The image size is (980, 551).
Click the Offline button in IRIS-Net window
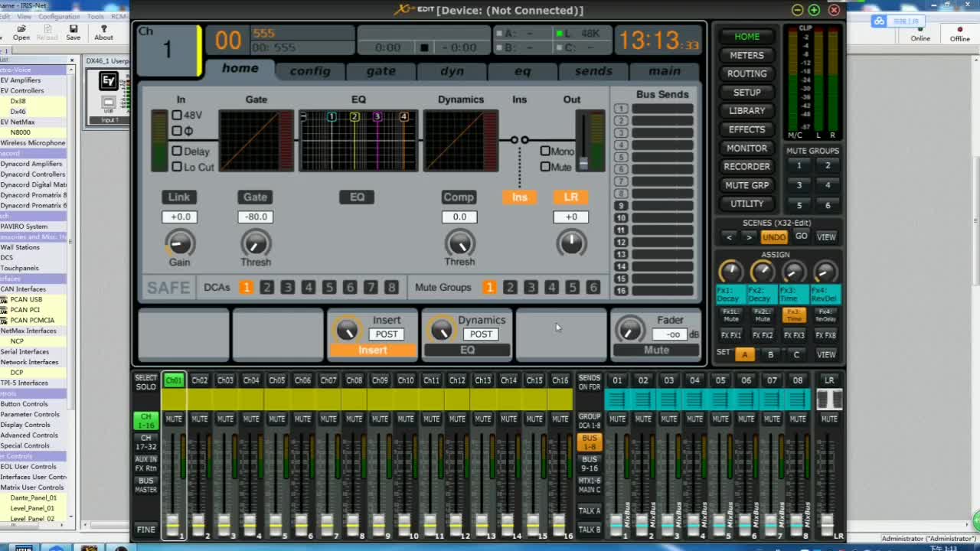click(x=960, y=34)
